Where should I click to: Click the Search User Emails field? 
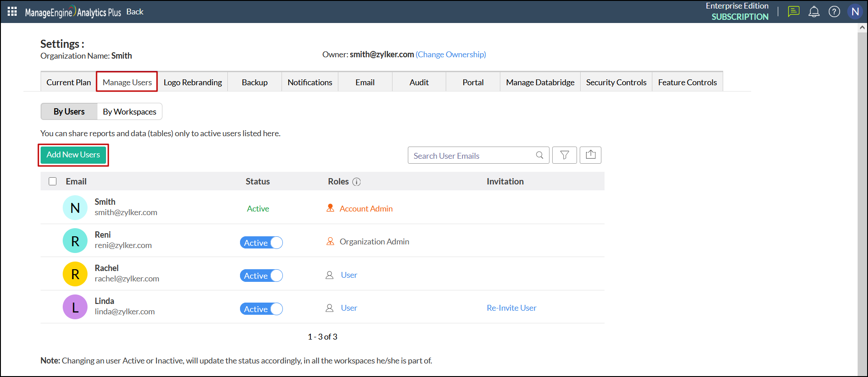click(471, 156)
